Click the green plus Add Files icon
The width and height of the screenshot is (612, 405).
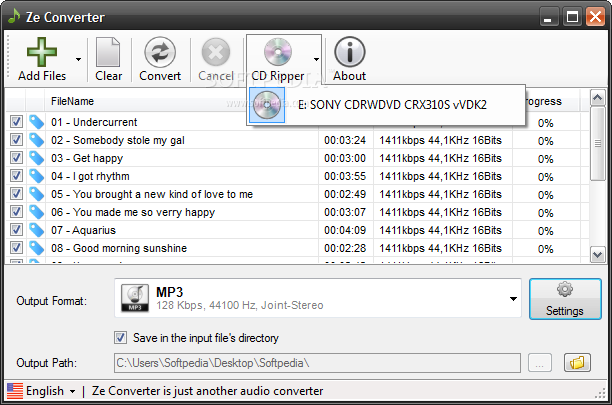point(42,52)
